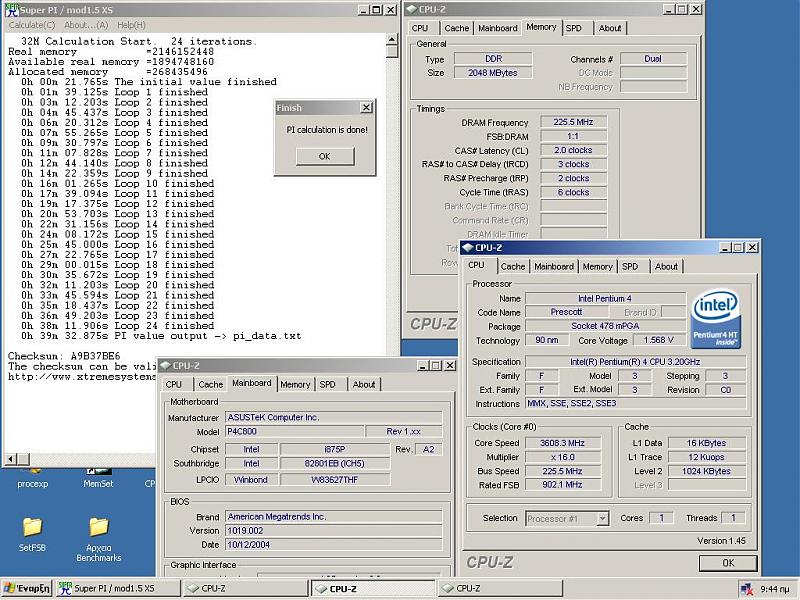This screenshot has width=800, height=600.
Task: Confirm the 'PI calculation is done!' dialog with OK
Action: [324, 156]
